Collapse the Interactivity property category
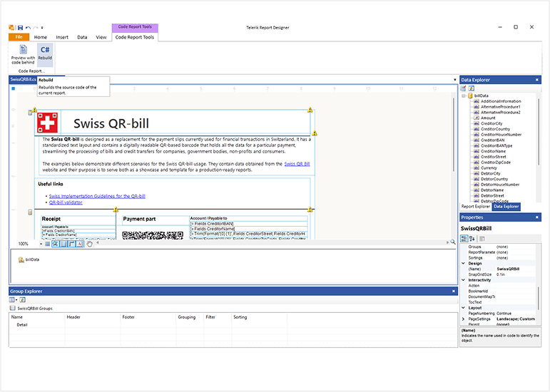This screenshot has height=392, width=550. coord(464,280)
